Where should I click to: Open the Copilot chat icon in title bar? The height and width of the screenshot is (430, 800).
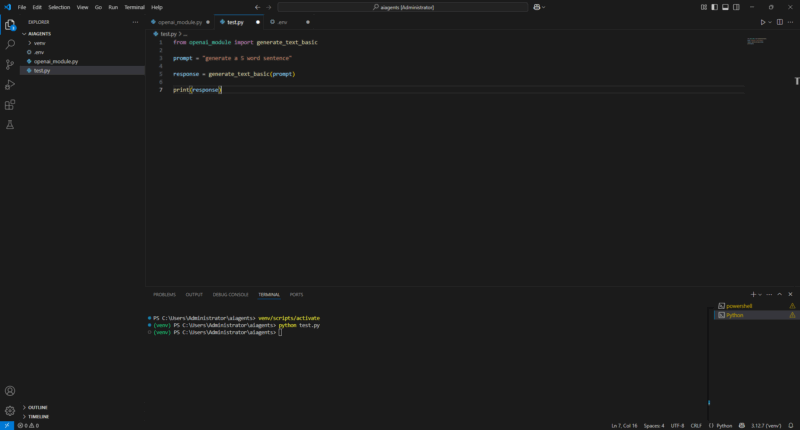tap(537, 7)
